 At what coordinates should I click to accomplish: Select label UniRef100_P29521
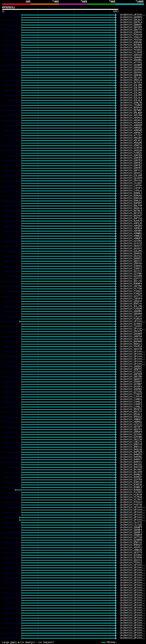coord(131,153)
